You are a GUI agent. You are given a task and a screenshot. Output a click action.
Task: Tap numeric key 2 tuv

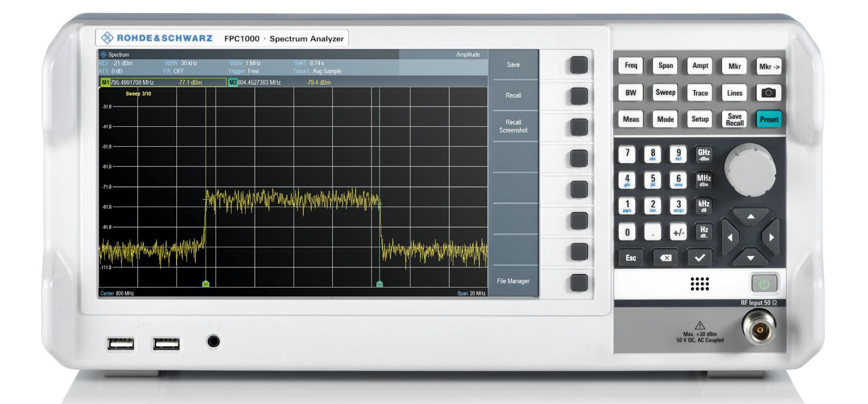pos(653,206)
